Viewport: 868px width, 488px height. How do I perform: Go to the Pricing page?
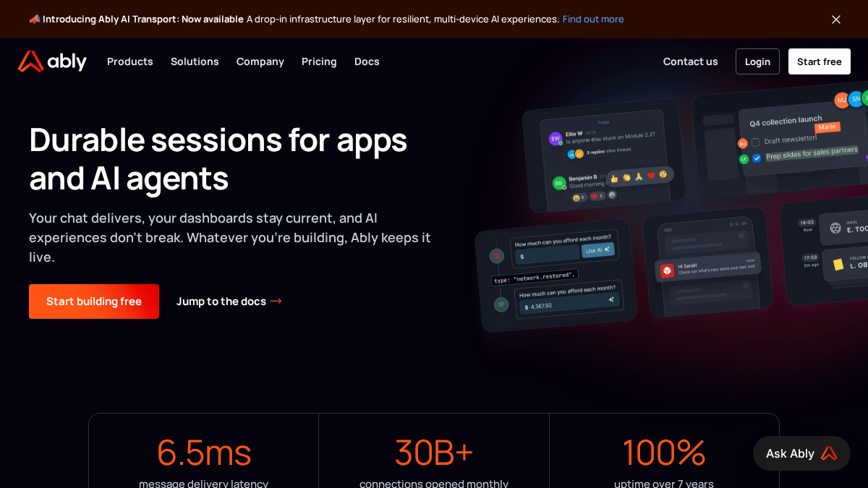pyautogui.click(x=319, y=61)
